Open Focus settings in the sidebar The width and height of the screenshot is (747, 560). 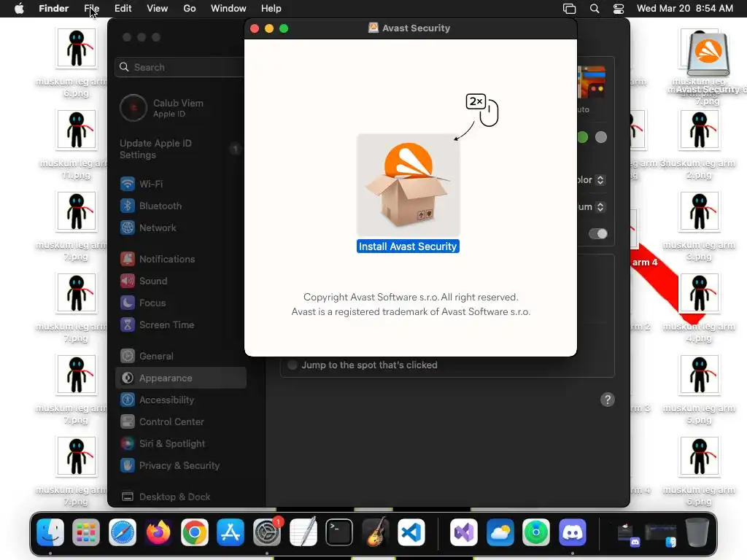tap(181, 303)
